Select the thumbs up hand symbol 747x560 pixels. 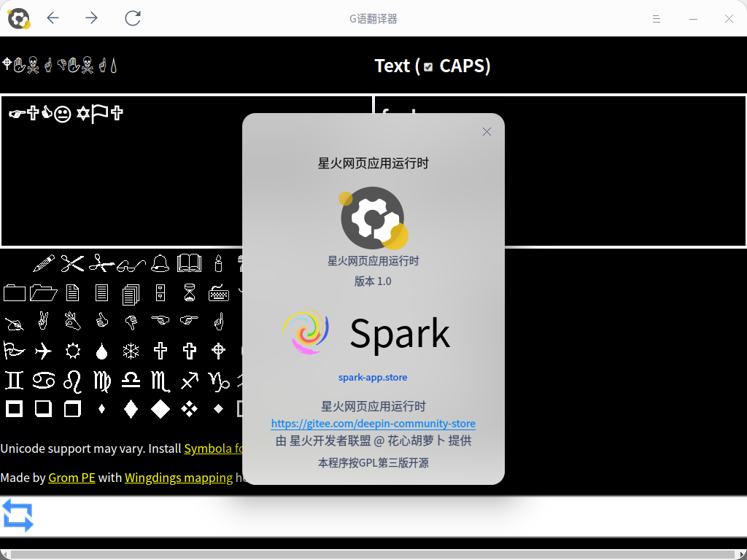(102, 321)
